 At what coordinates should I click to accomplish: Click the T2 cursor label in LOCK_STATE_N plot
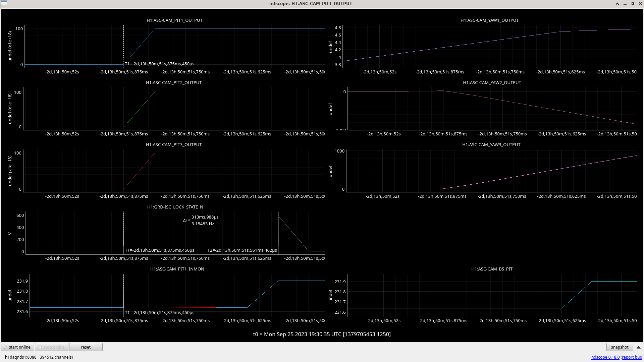242,250
